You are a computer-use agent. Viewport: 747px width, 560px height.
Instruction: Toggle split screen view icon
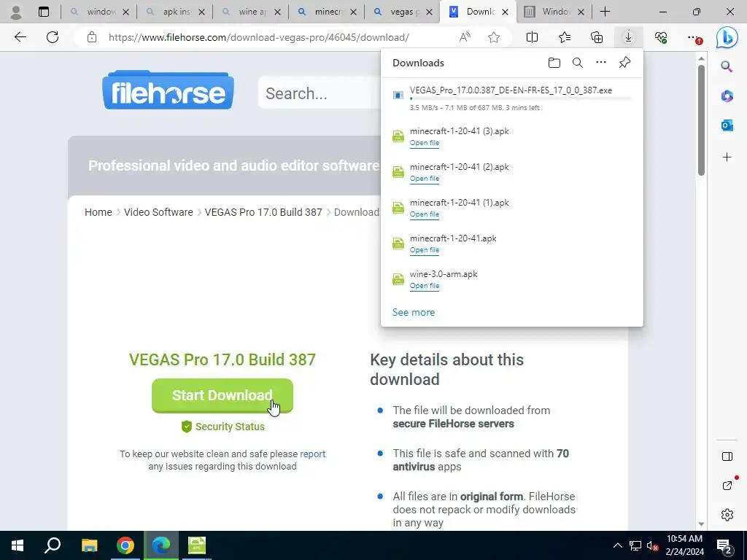point(532,37)
